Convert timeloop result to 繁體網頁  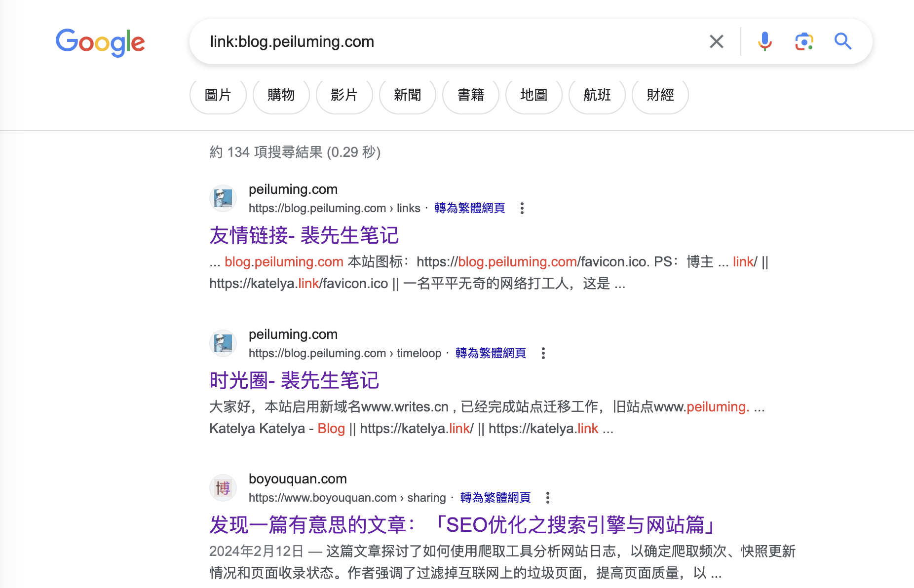click(491, 353)
